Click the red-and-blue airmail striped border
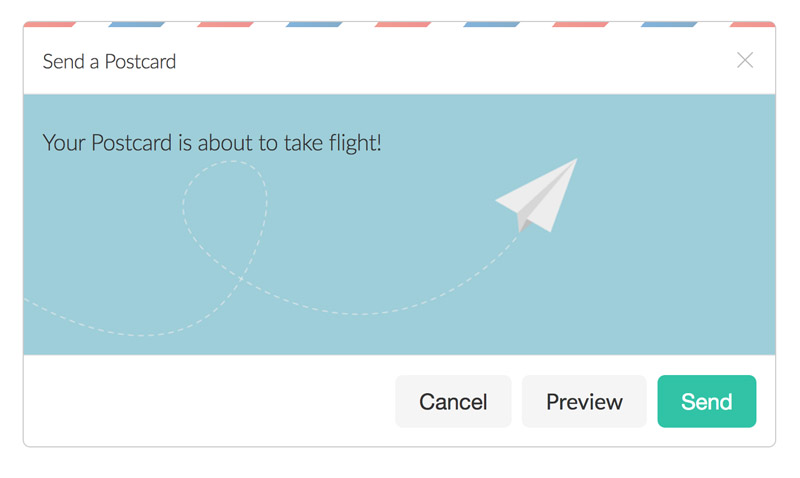Image resolution: width=800 pixels, height=478 pixels. click(x=399, y=24)
